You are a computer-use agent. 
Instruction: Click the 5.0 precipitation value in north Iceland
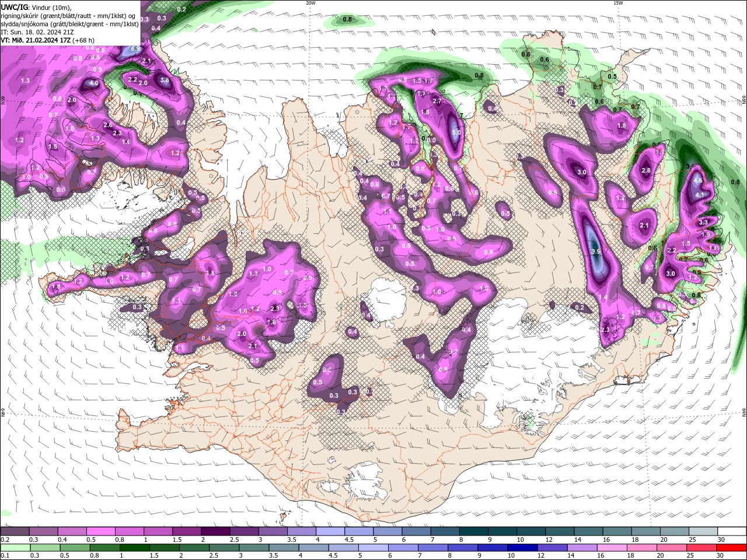(456, 132)
